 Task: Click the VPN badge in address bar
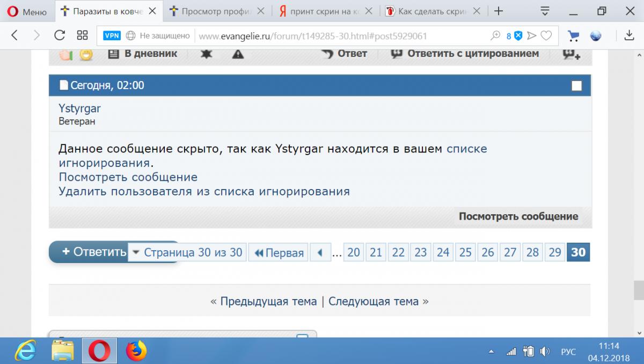pyautogui.click(x=112, y=35)
